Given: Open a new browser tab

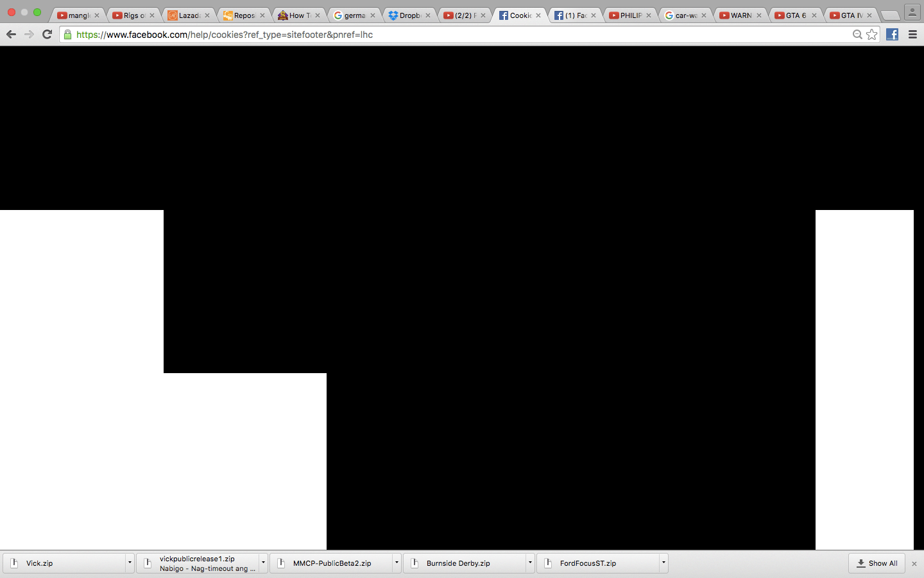Looking at the screenshot, I should pyautogui.click(x=890, y=14).
